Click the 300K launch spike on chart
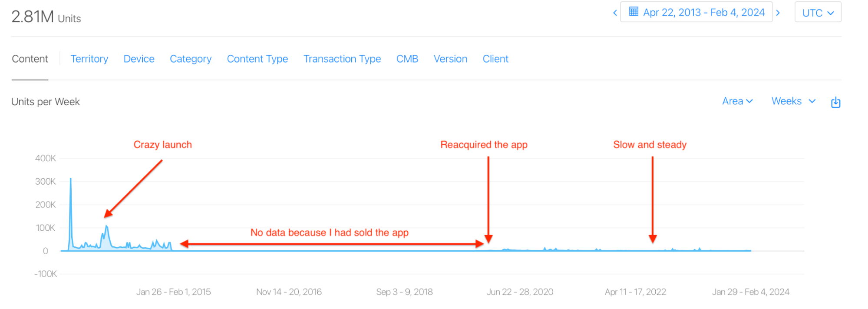This screenshot has height=309, width=868. 71,179
